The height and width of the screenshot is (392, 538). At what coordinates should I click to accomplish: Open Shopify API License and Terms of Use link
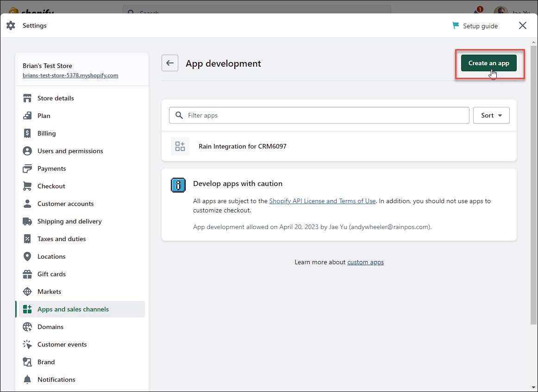(x=322, y=201)
